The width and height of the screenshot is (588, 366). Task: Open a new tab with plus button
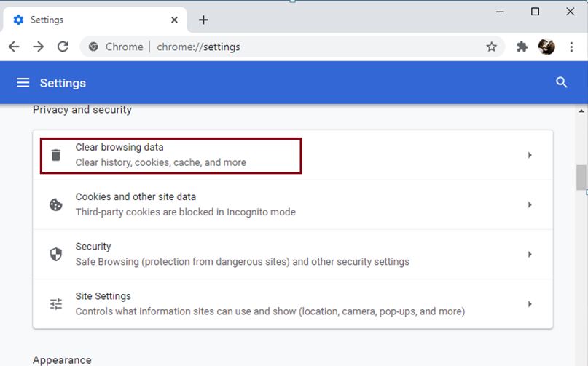(203, 20)
